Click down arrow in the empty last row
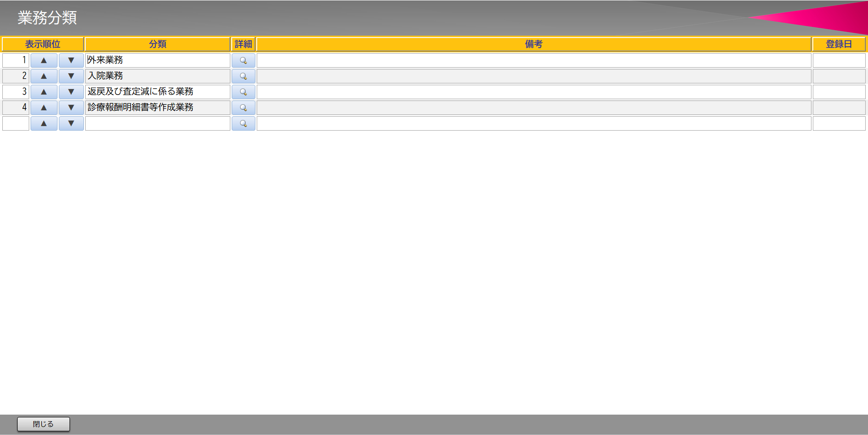The height and width of the screenshot is (435, 868). 71,123
